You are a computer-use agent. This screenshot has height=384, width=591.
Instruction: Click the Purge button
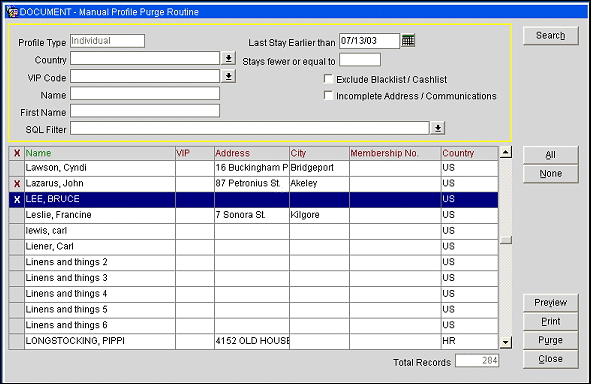pos(550,340)
